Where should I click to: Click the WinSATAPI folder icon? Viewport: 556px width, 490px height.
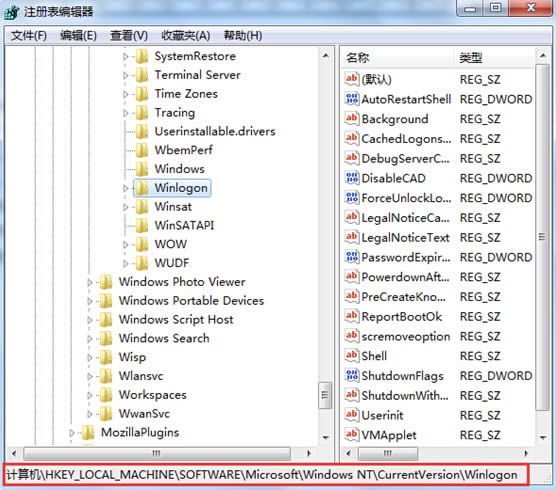(142, 225)
